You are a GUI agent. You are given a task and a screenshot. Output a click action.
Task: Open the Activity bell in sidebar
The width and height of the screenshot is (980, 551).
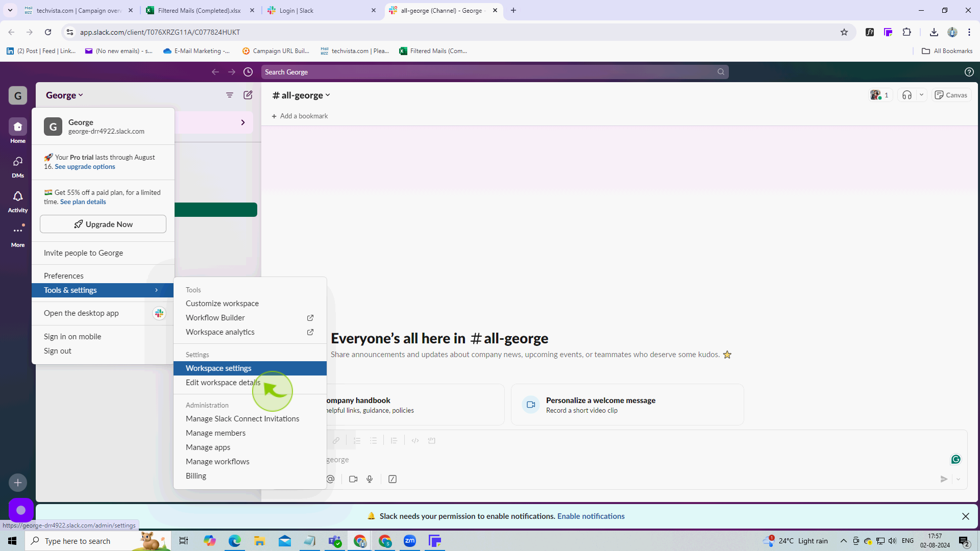click(18, 201)
